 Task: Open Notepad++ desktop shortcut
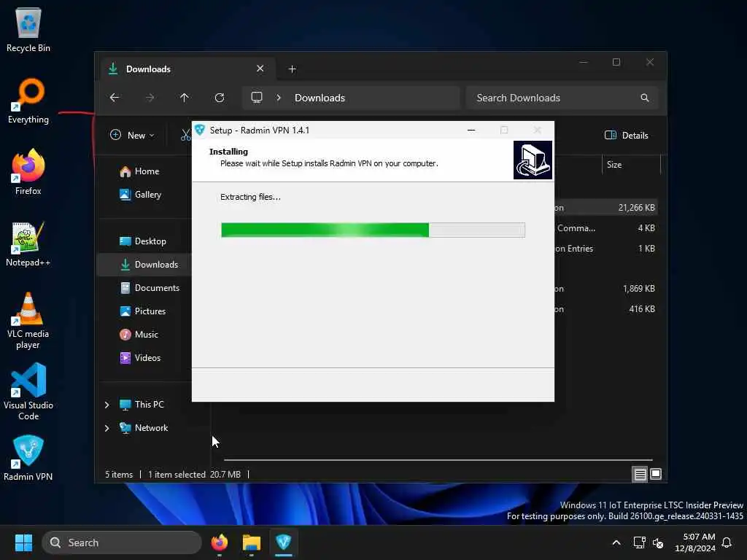28,244
